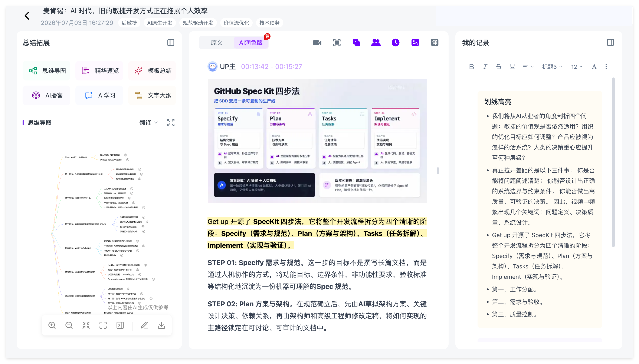
Task: Fit mind map to view frame icon
Action: click(x=103, y=325)
